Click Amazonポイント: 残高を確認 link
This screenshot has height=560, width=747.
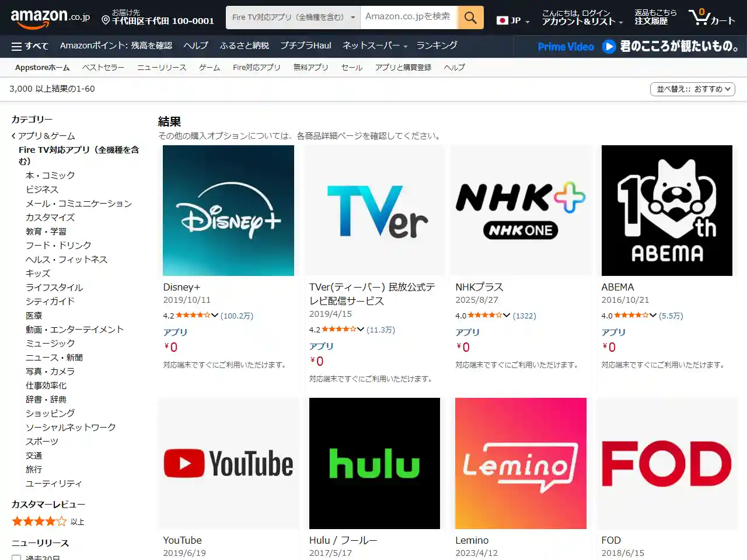(x=116, y=45)
